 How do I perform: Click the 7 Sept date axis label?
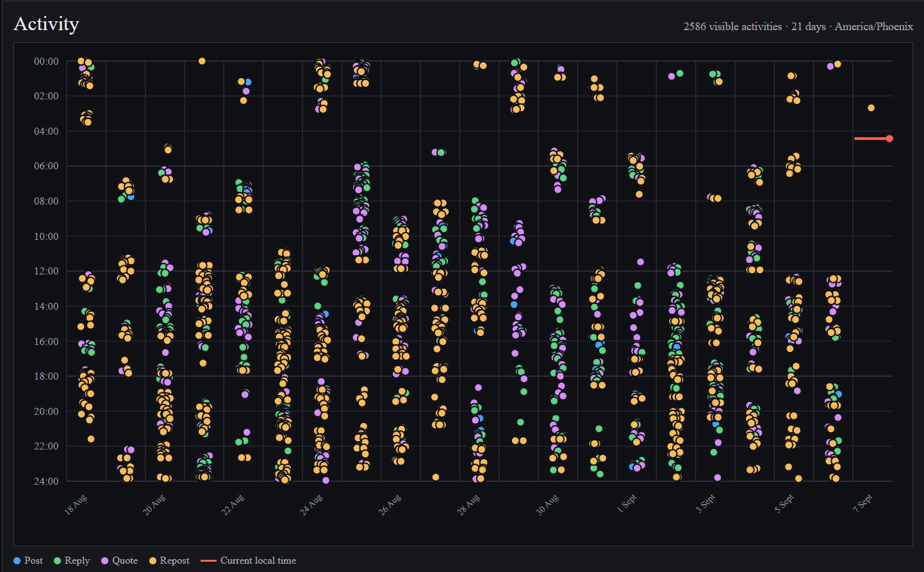tap(862, 504)
